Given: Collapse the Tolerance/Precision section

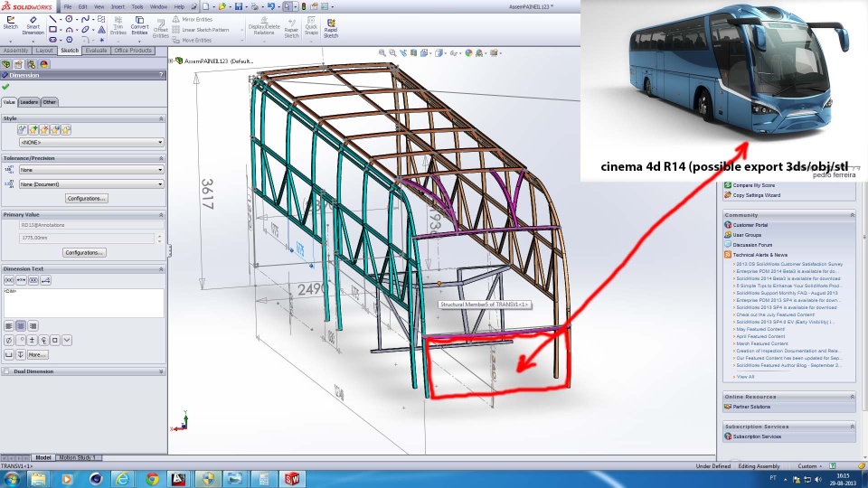Looking at the screenshot, I should tap(161, 158).
